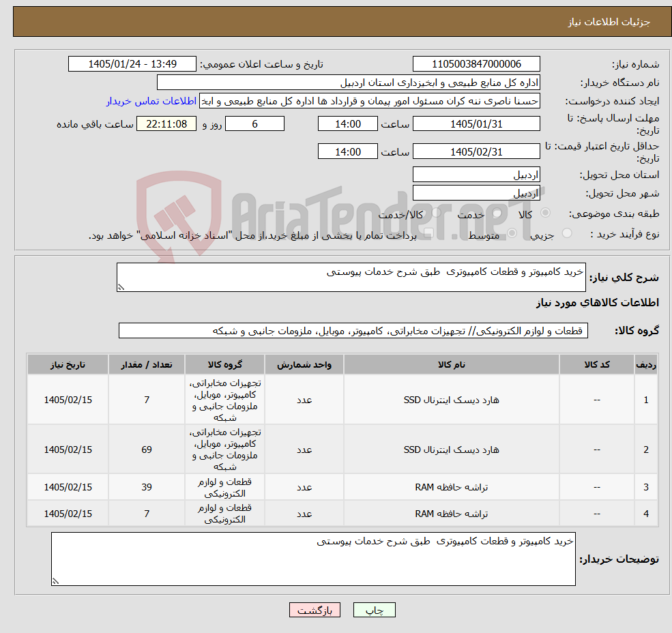This screenshot has height=633, width=672.
Task: Click quantity 7 in row 1
Action: 147,400
